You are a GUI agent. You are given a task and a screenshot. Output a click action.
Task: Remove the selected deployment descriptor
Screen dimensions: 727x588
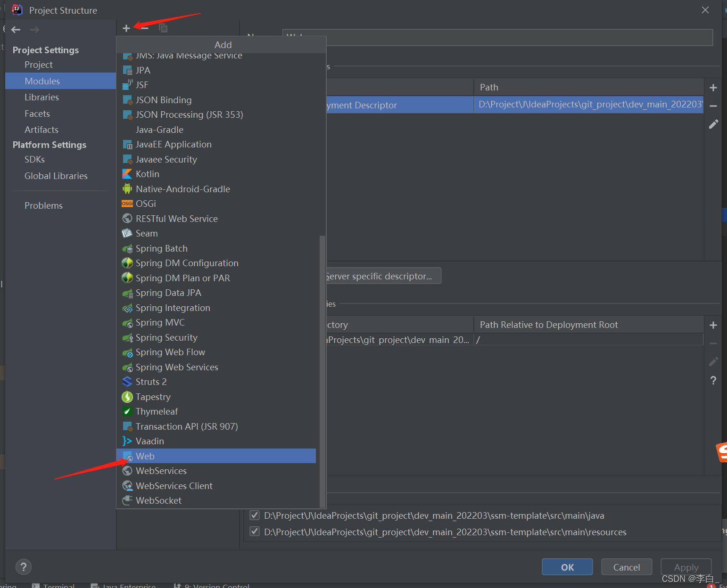pos(713,106)
